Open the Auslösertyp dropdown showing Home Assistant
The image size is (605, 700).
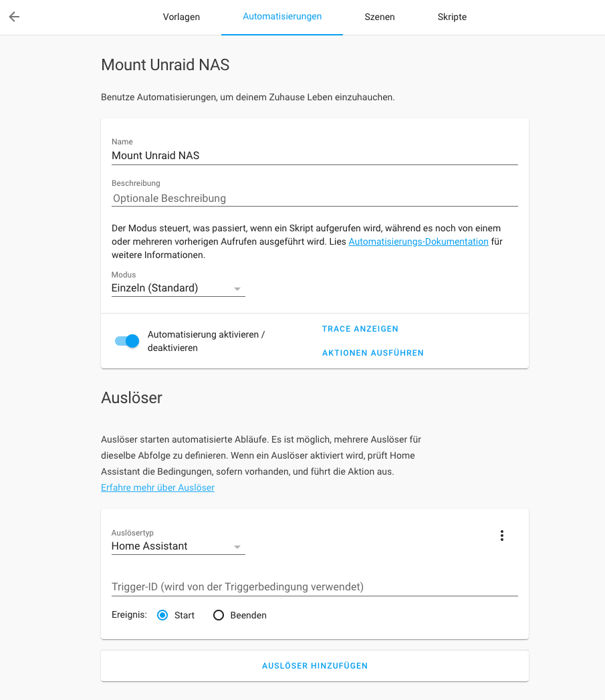[178, 546]
